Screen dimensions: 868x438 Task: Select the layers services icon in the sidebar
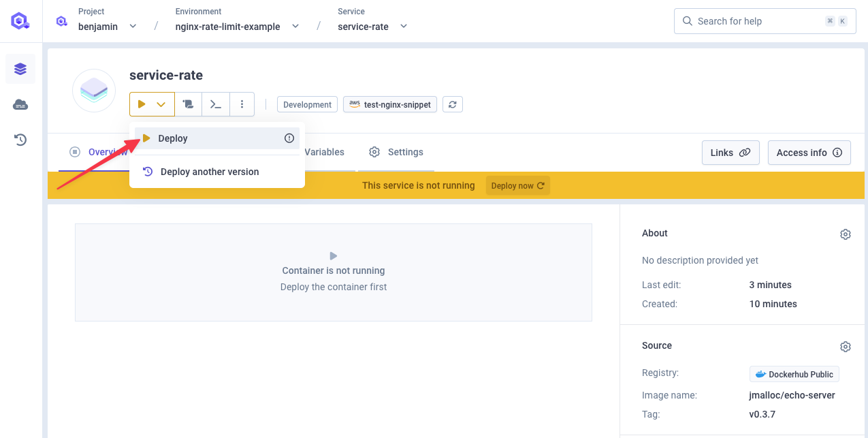(20, 68)
